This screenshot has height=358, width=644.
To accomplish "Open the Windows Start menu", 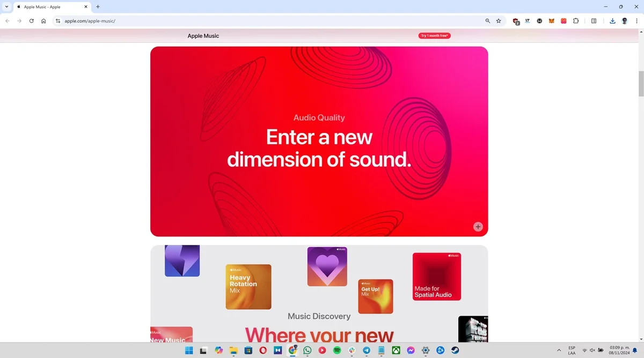I will tap(189, 350).
